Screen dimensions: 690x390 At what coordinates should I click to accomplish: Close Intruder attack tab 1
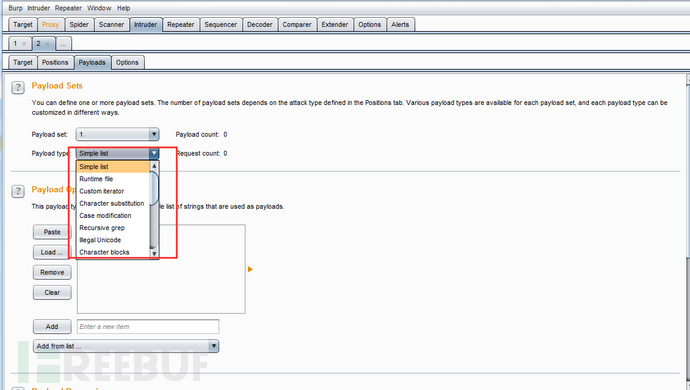(24, 44)
